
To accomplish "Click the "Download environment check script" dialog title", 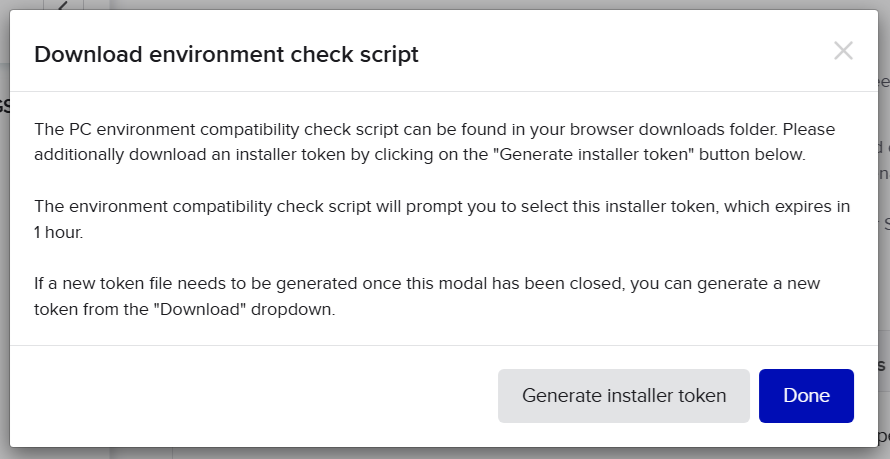I will tap(226, 54).
